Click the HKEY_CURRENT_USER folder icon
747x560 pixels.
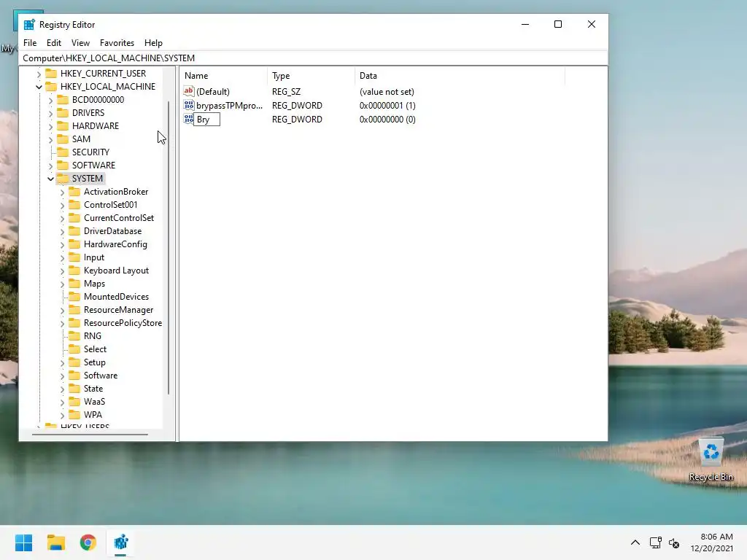pyautogui.click(x=51, y=74)
